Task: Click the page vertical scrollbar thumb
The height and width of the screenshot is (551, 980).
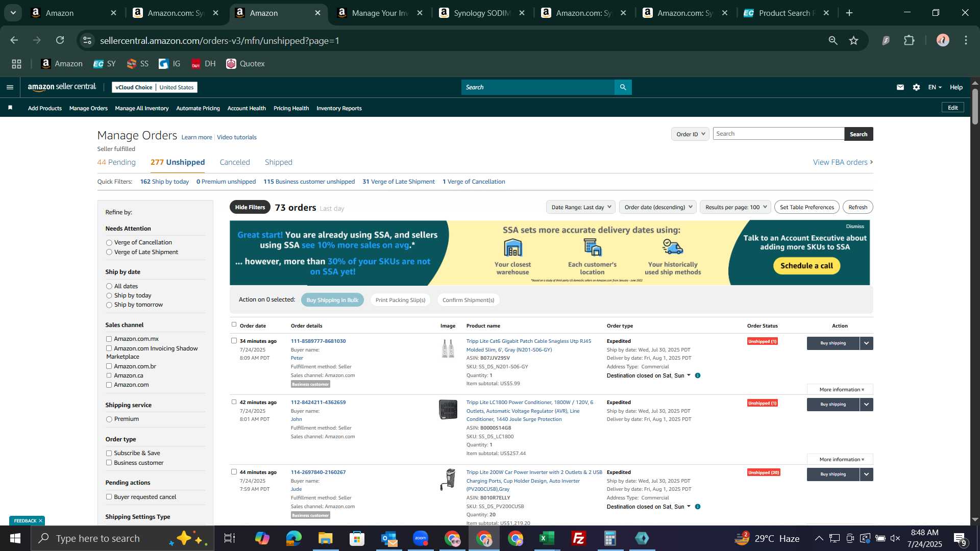Action: point(975,106)
